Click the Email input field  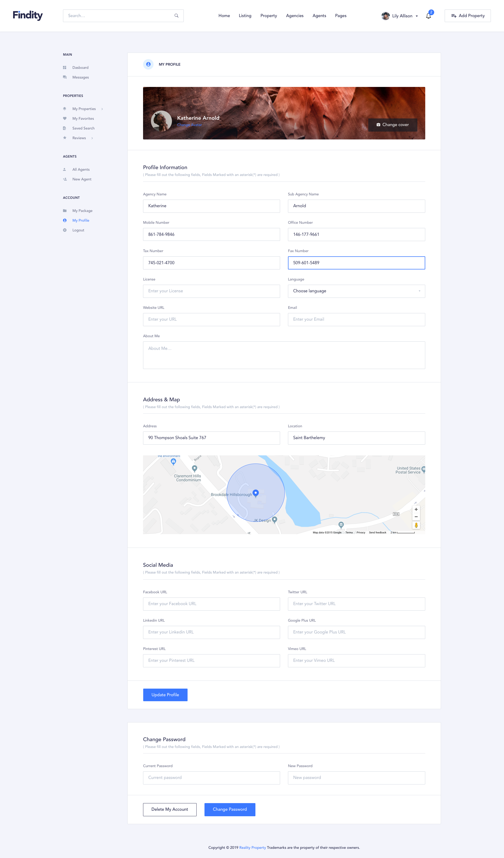(x=356, y=319)
